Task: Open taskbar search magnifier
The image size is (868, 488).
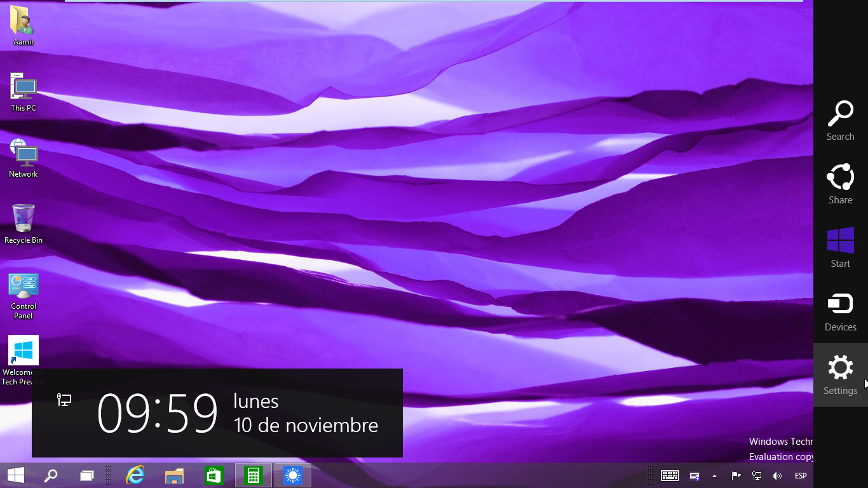Action: point(51,475)
